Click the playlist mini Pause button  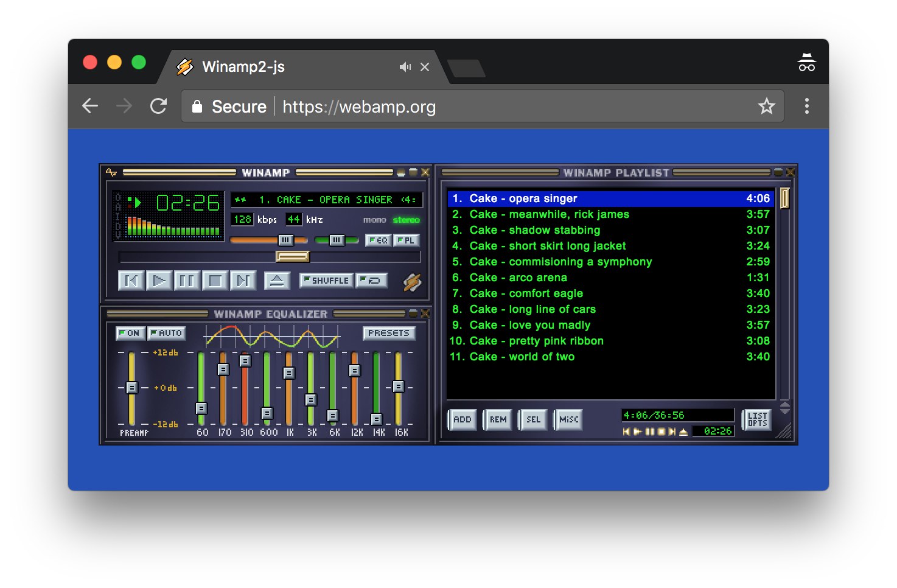click(649, 432)
